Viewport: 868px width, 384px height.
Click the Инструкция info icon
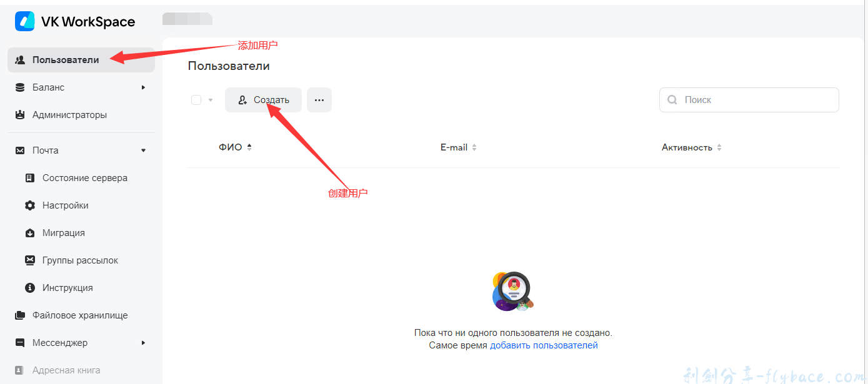pos(30,288)
